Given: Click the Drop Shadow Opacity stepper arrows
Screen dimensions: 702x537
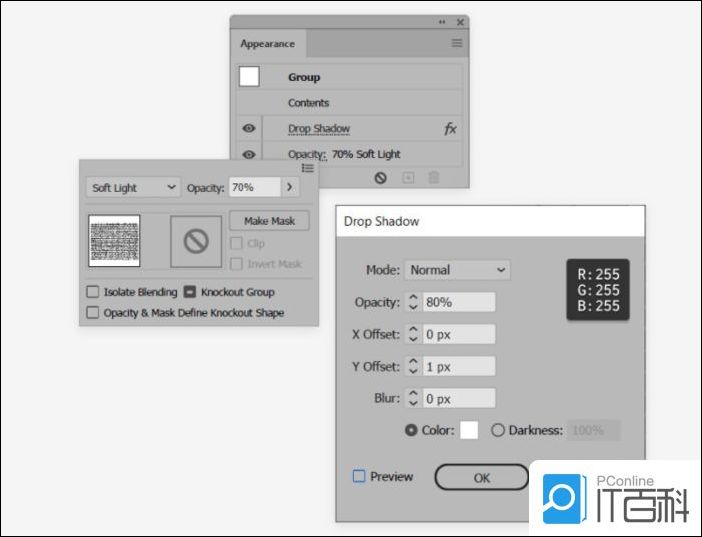Looking at the screenshot, I should (x=413, y=302).
